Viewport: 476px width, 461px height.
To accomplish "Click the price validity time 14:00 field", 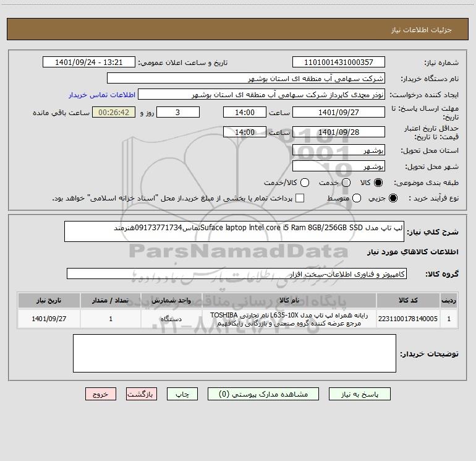I will (x=245, y=132).
